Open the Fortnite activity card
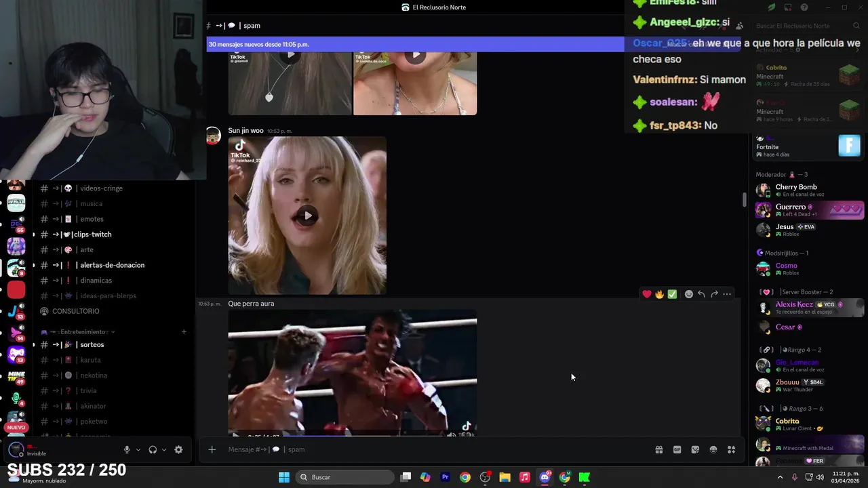Viewport: 868px width, 488px height. pyautogui.click(x=808, y=146)
